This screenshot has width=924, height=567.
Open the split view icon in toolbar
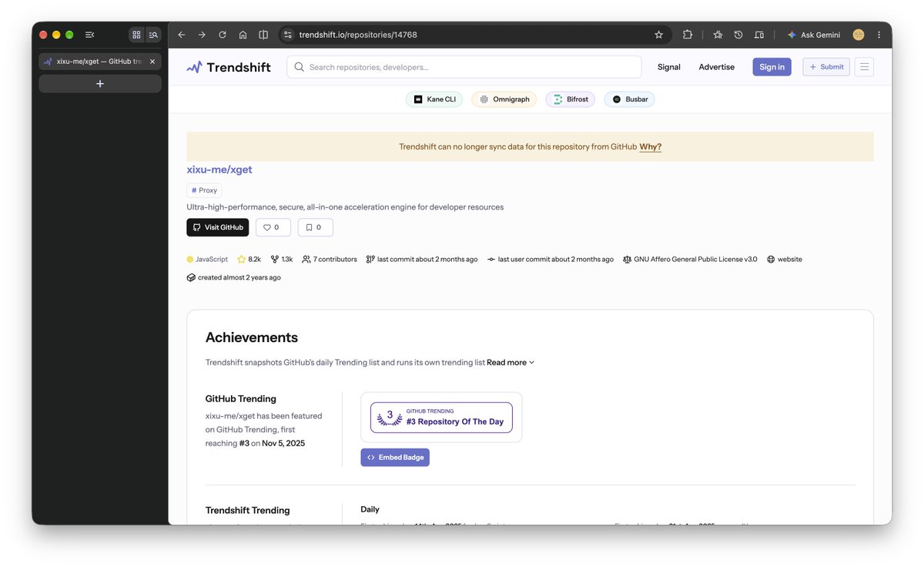tap(263, 35)
